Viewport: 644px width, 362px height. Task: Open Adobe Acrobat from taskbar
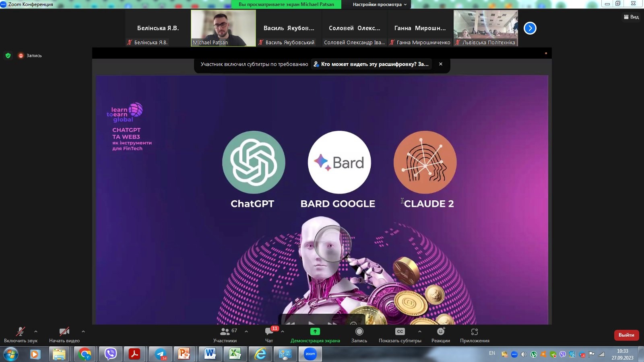coord(134,354)
